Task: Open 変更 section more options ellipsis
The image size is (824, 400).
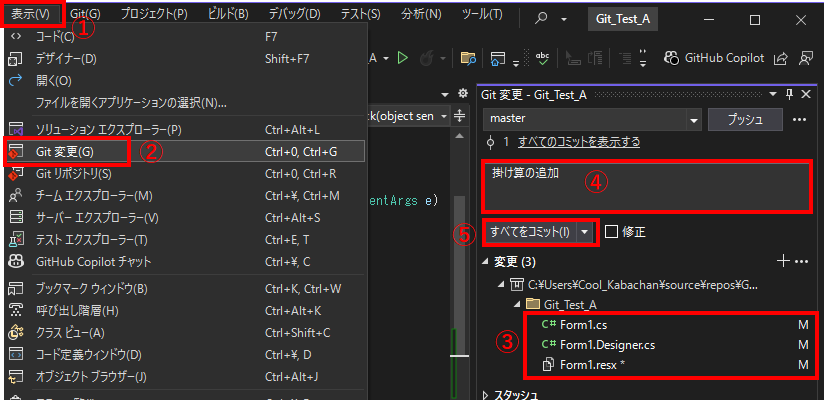Action: click(x=800, y=261)
